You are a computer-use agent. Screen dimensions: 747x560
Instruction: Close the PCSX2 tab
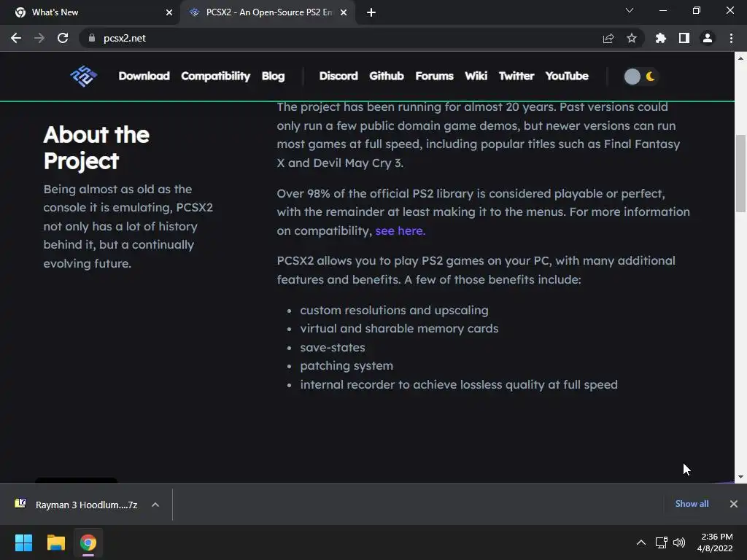click(344, 12)
